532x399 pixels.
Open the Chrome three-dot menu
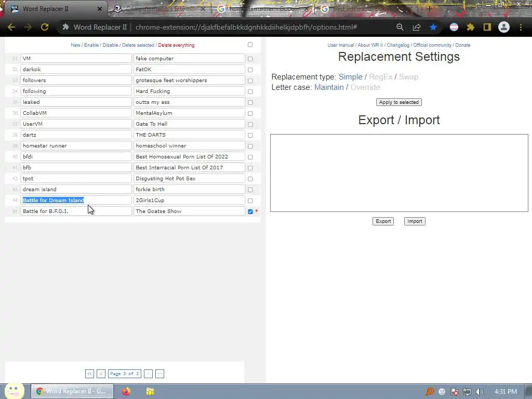click(521, 27)
